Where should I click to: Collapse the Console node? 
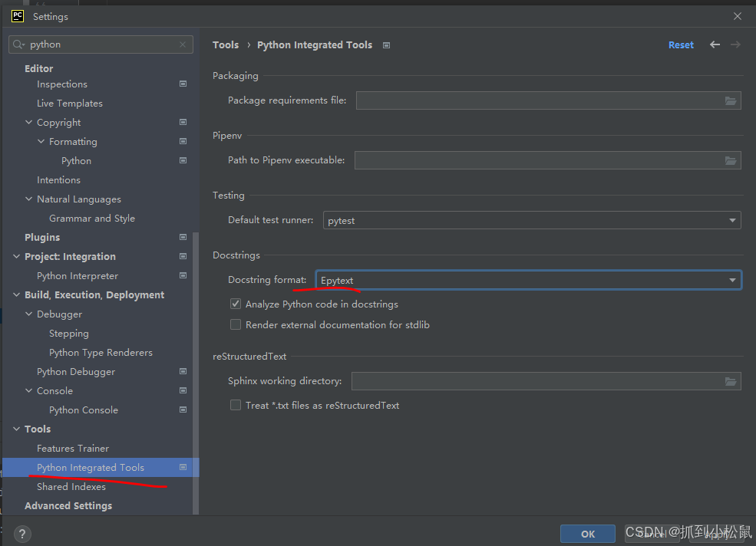pyautogui.click(x=29, y=391)
